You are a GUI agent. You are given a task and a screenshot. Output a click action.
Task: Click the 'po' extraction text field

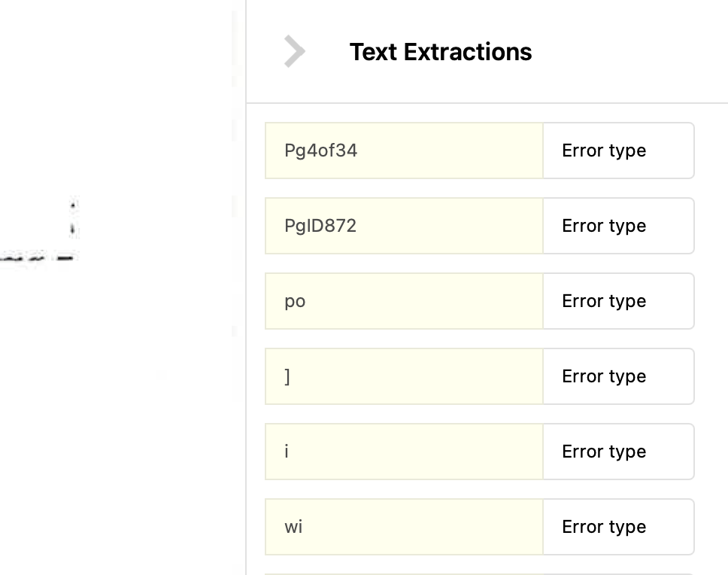point(404,301)
